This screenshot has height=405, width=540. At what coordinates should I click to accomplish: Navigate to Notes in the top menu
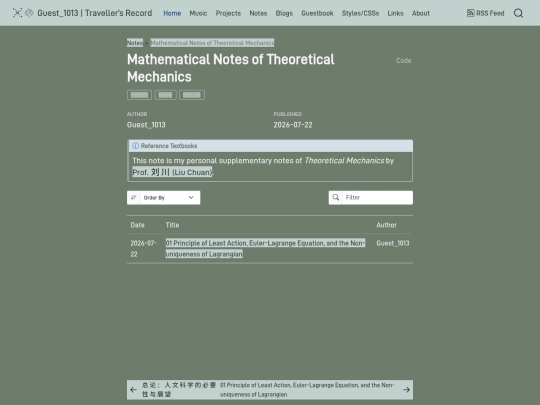[x=258, y=13]
